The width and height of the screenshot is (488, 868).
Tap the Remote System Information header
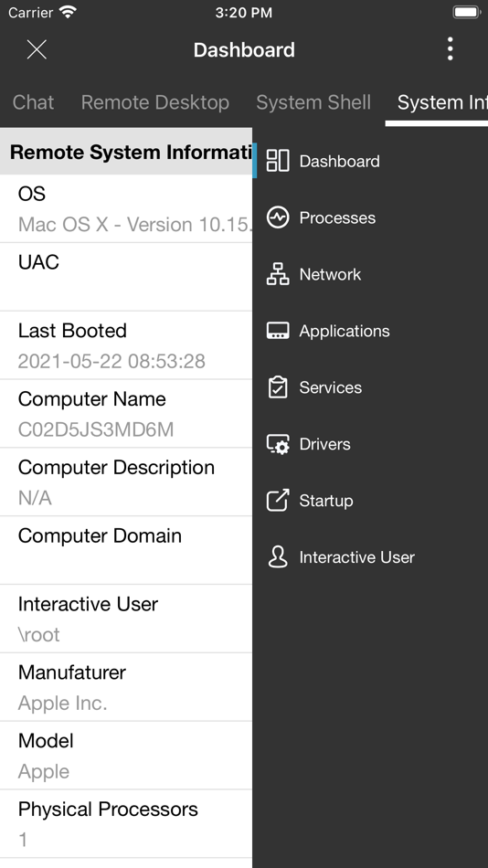pyautogui.click(x=126, y=152)
